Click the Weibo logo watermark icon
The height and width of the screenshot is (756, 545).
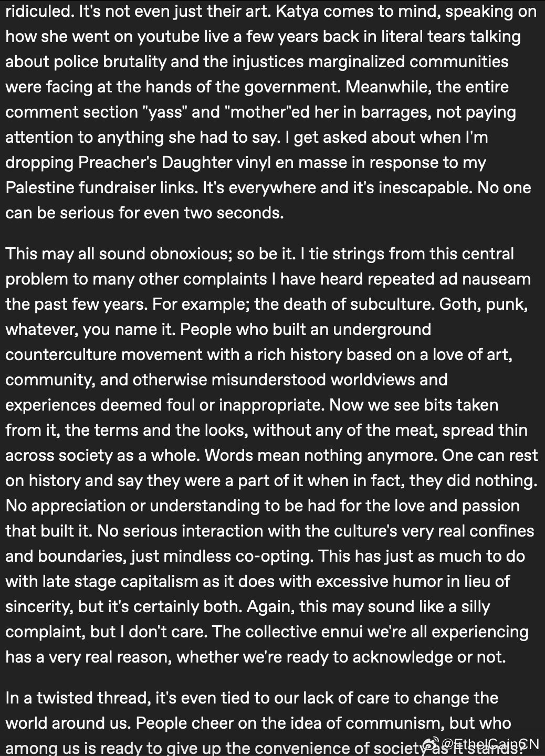pos(431,743)
